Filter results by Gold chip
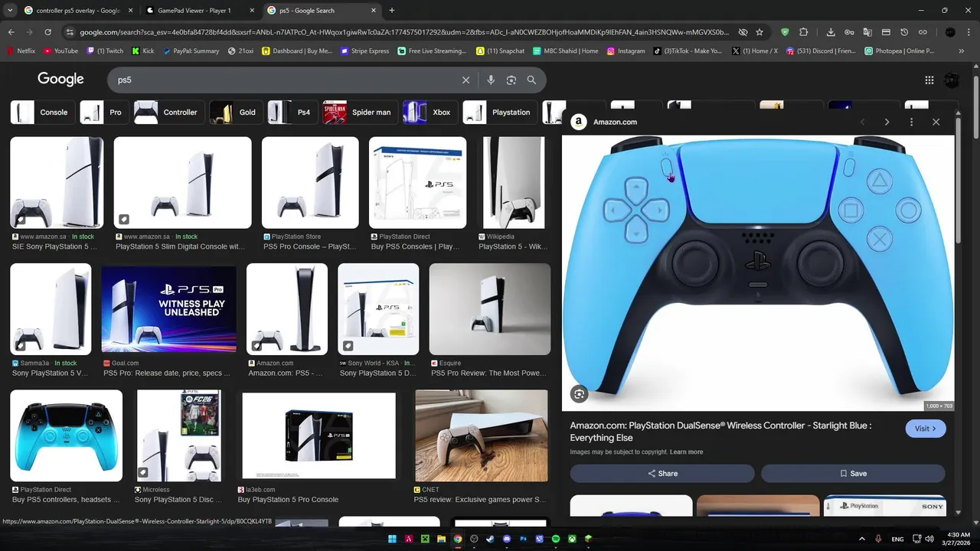 point(236,112)
